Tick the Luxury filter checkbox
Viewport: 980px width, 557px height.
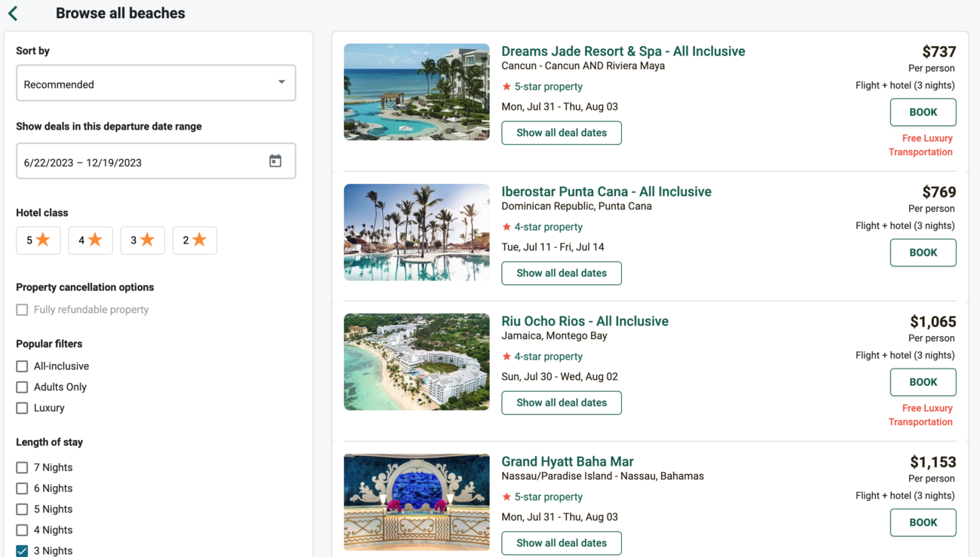pos(22,408)
